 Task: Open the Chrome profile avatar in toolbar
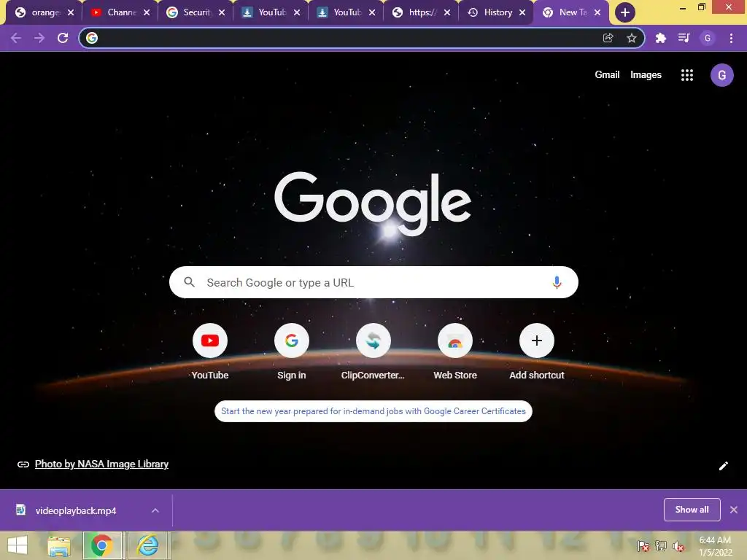click(x=708, y=38)
